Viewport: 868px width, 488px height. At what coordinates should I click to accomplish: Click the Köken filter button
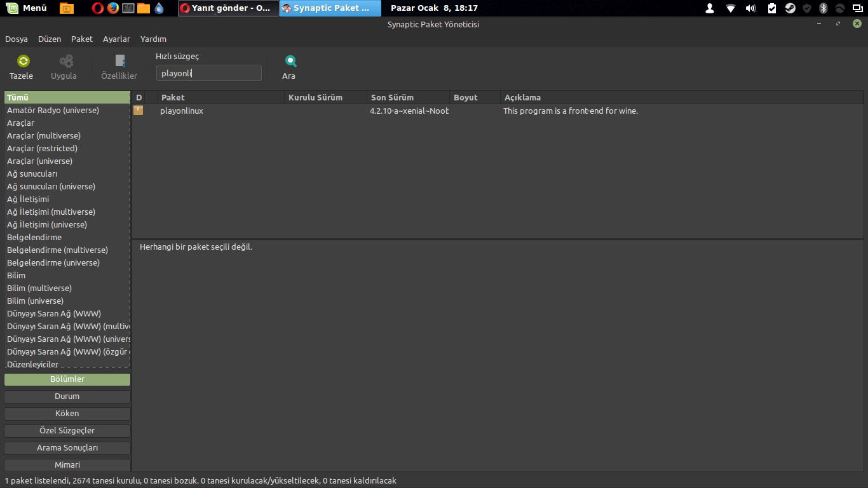click(x=67, y=414)
